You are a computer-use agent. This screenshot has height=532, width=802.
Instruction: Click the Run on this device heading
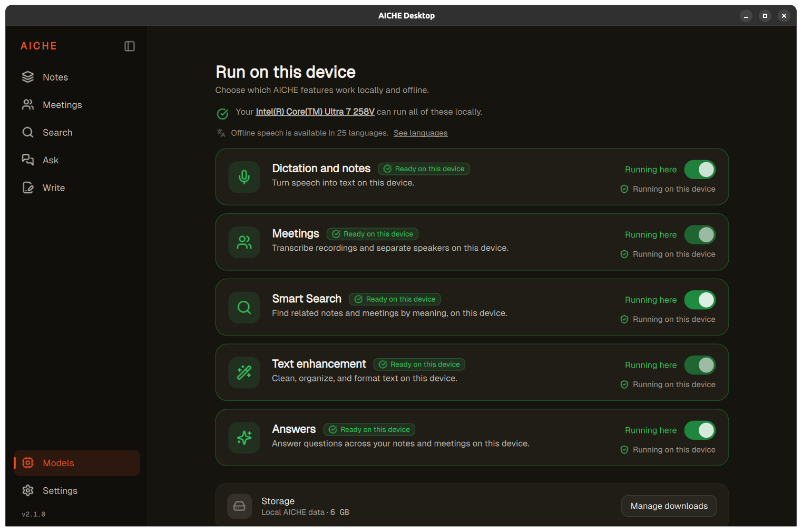[286, 72]
